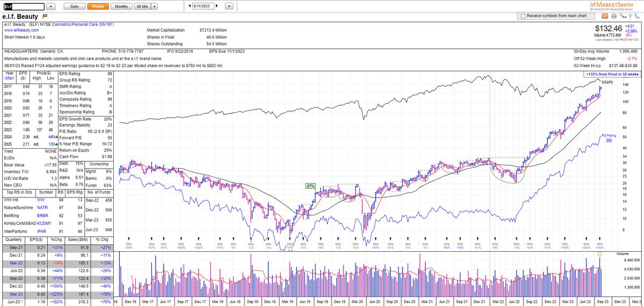The height and width of the screenshot is (306, 644).
Task: Select the Weekly chart view
Action: (98, 6)
